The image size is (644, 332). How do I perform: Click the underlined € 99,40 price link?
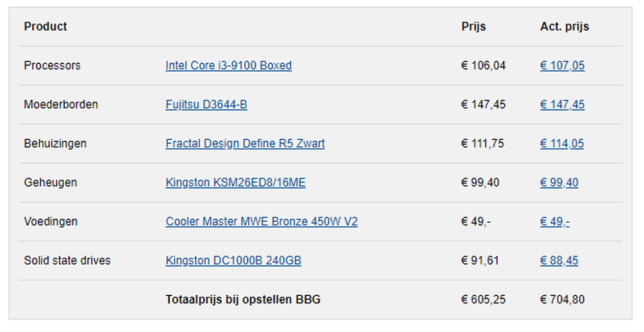[x=559, y=183]
